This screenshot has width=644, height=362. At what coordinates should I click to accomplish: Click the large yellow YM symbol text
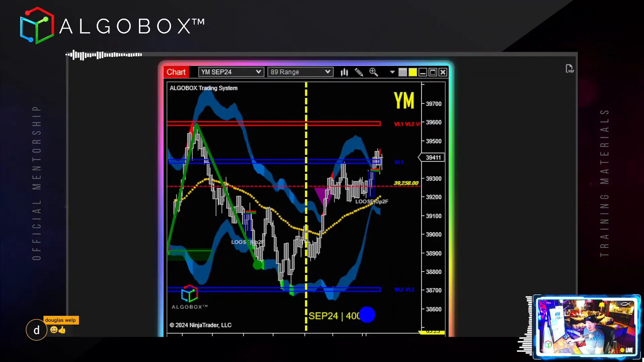click(x=404, y=101)
